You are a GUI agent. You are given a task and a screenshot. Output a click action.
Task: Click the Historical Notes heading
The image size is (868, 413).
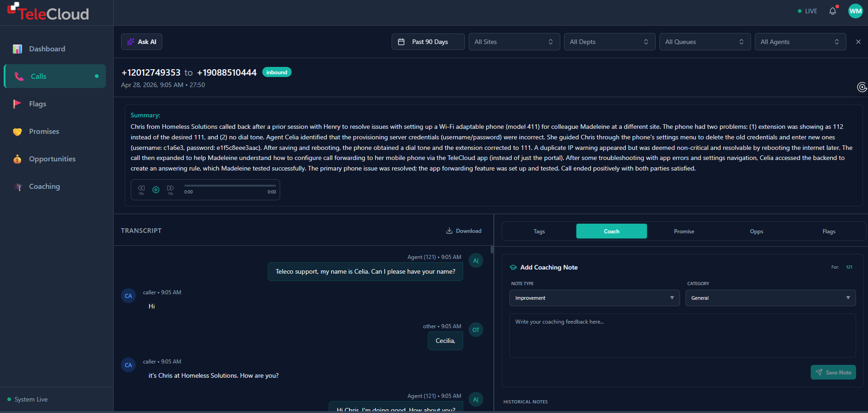(x=525, y=402)
